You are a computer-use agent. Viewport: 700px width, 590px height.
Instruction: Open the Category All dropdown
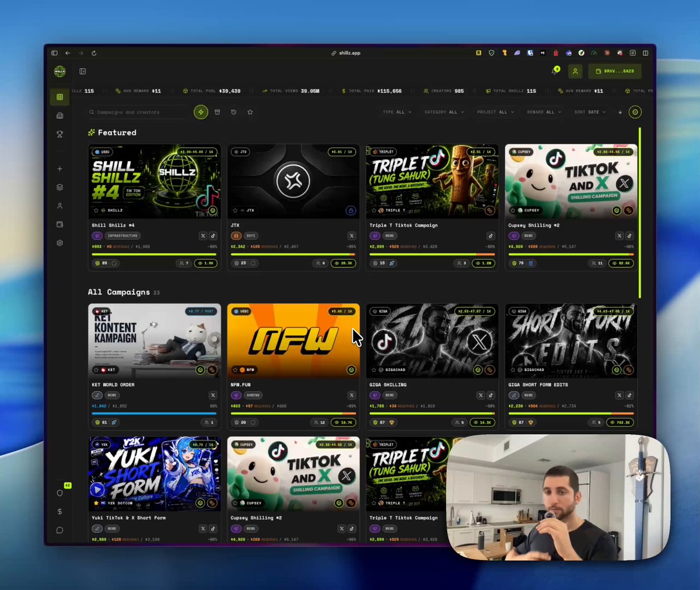444,112
